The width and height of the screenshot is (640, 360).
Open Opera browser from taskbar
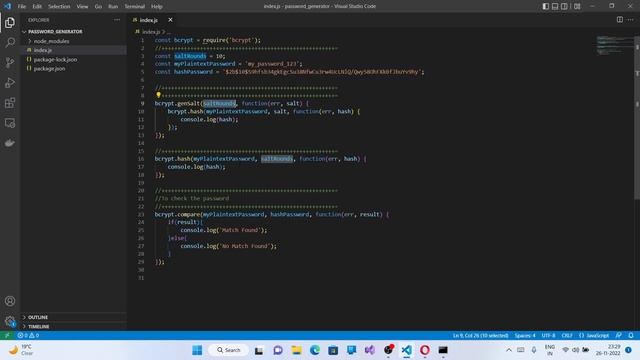point(424,350)
